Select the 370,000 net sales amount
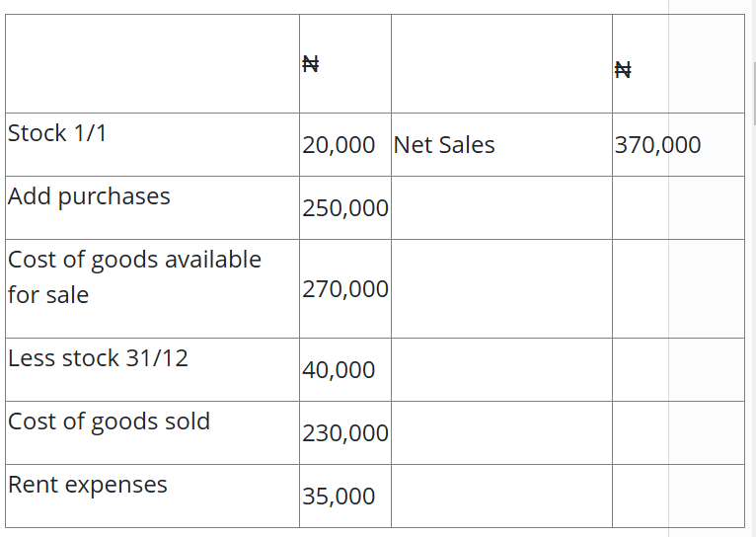756x537 pixels. (657, 145)
